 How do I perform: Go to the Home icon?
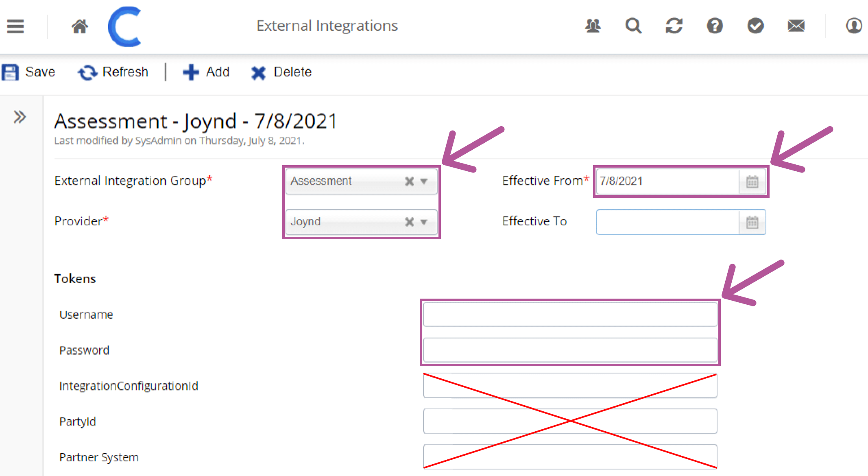[80, 26]
